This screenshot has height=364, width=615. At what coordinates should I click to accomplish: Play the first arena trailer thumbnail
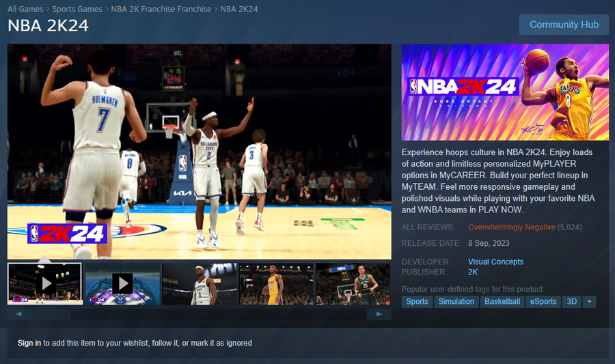click(x=45, y=283)
